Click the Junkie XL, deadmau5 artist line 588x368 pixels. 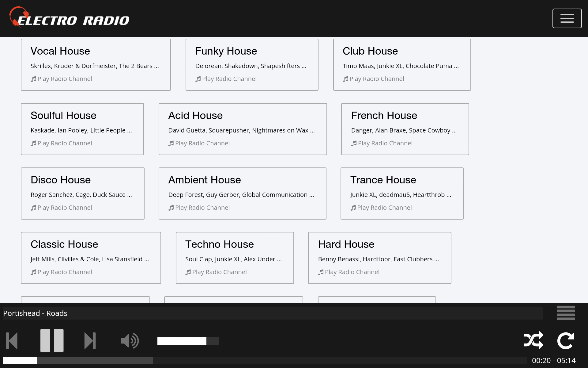coord(401,195)
